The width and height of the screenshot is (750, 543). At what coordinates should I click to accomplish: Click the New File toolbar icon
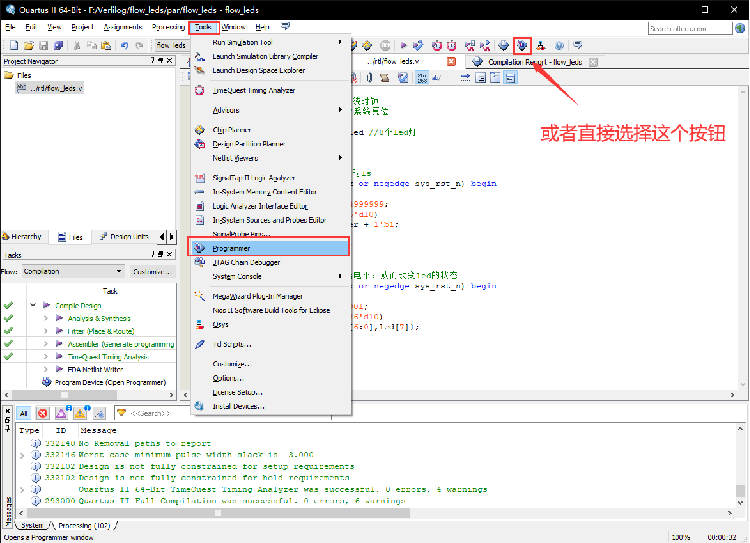(x=14, y=45)
